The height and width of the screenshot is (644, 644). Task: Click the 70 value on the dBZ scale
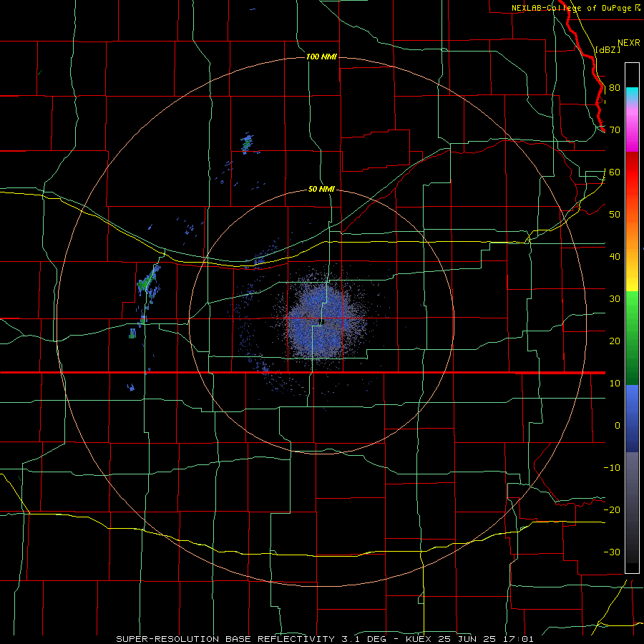[x=615, y=130]
